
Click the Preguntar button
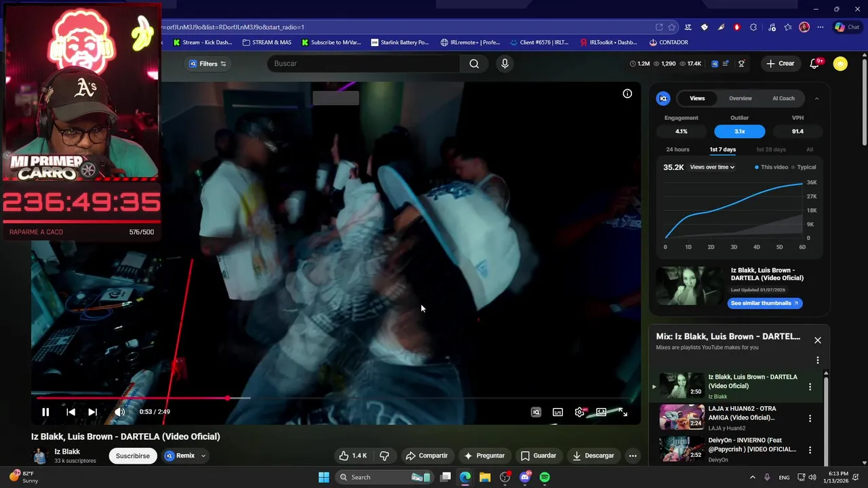click(x=484, y=456)
